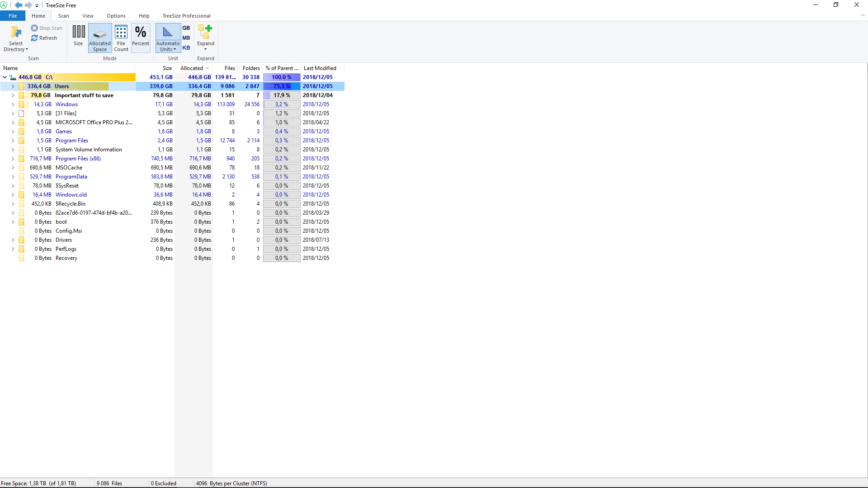
Task: Toggle Automatic Units option
Action: coord(168,38)
